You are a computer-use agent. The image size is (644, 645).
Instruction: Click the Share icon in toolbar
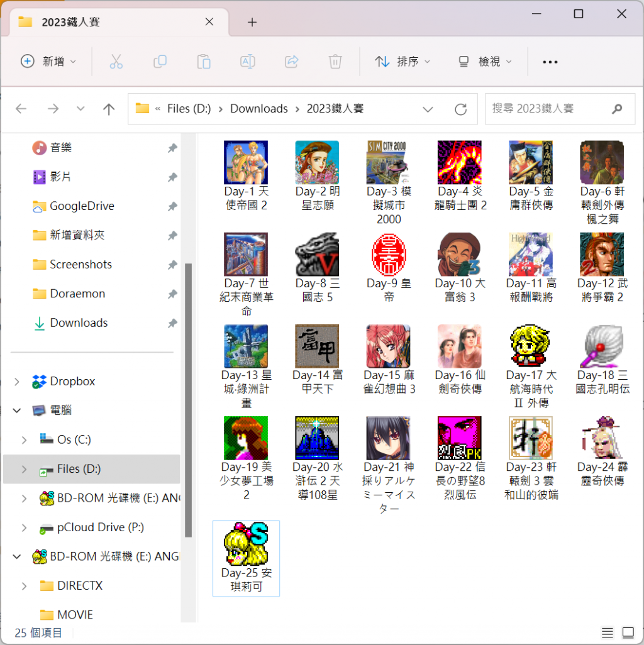(291, 62)
